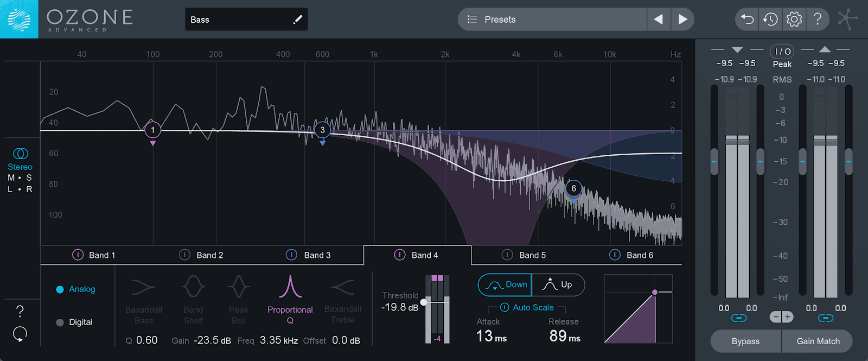
Task: Toggle Band 4 power button
Action: click(400, 255)
